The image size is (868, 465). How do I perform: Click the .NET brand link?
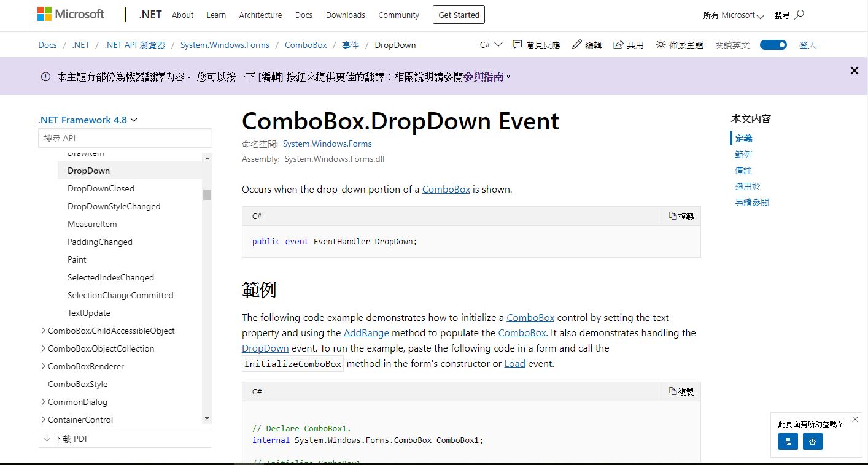pos(150,15)
